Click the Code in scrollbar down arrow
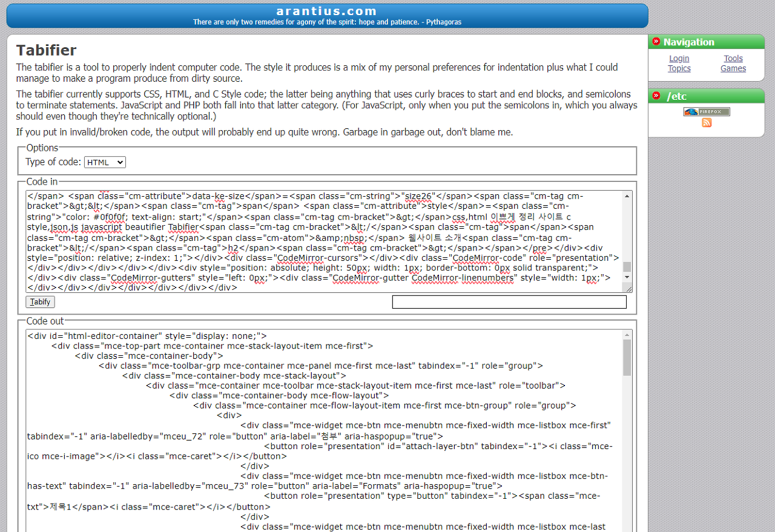 point(627,277)
